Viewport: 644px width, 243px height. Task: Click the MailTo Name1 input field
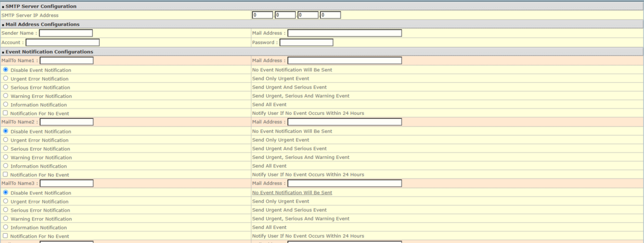point(66,60)
